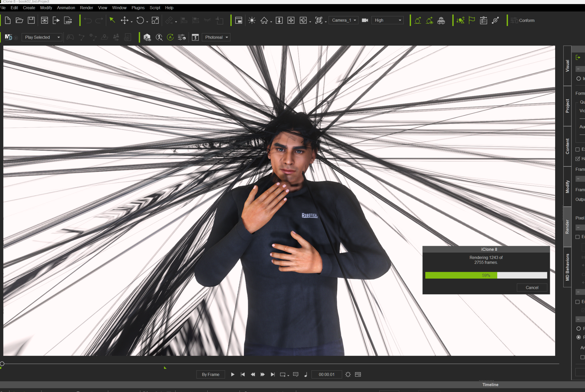Click the green timeline marker triangle
This screenshot has width=585, height=392.
pos(165,368)
